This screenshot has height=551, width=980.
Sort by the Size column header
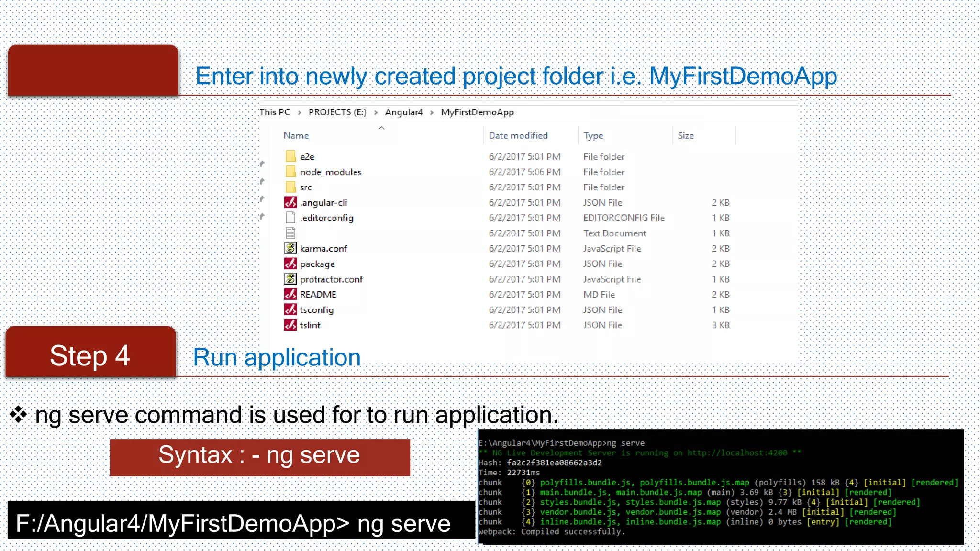click(686, 135)
